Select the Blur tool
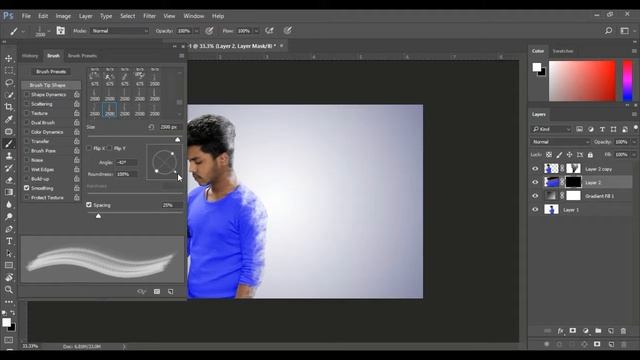The height and width of the screenshot is (360, 640). point(9,204)
